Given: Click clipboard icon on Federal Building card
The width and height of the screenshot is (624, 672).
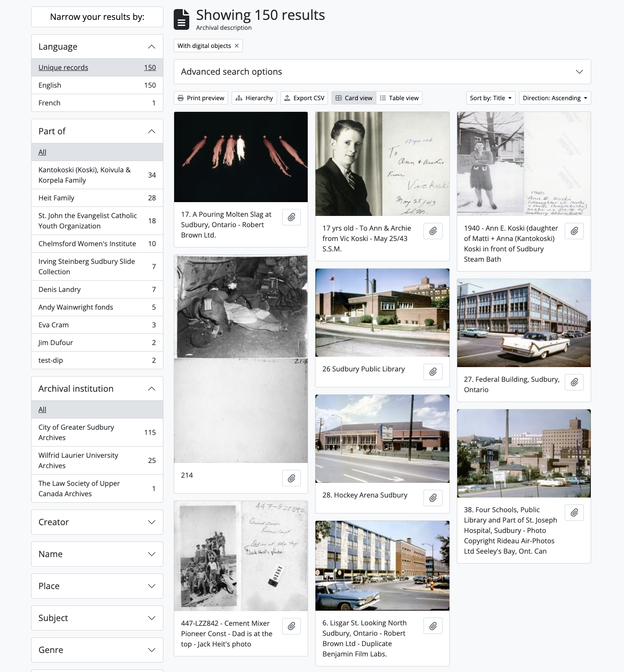Looking at the screenshot, I should pos(574,382).
